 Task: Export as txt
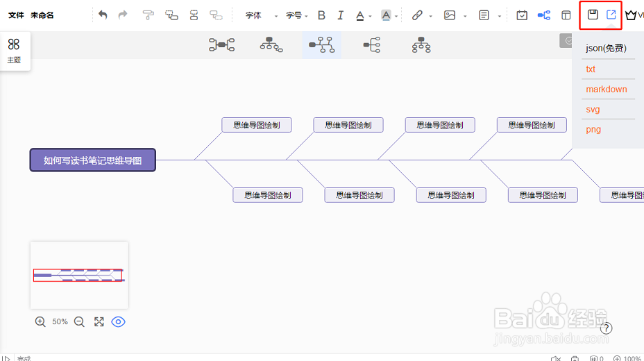[x=591, y=69]
